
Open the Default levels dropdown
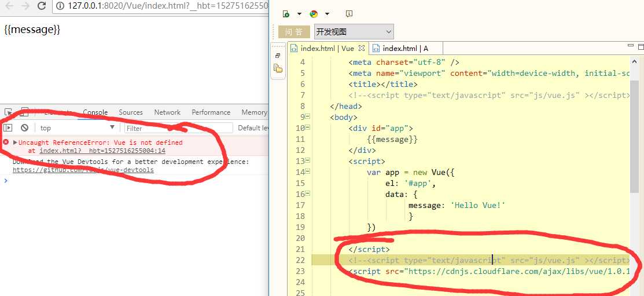(253, 128)
